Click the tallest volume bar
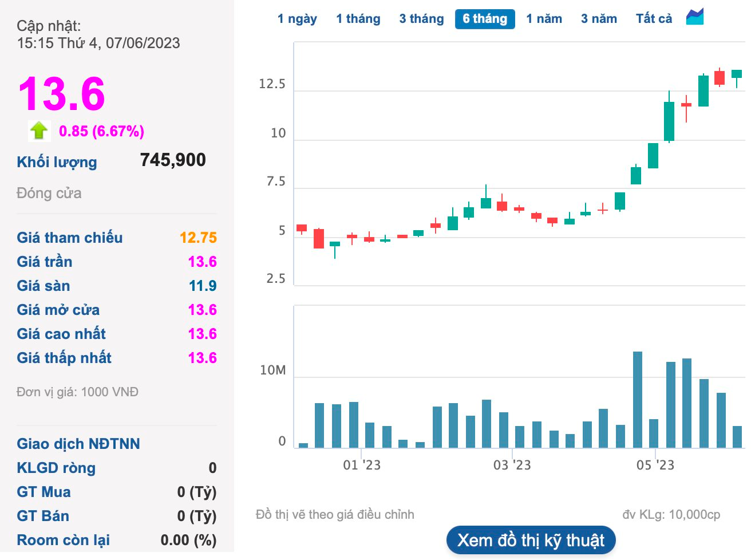This screenshot has width=751, height=560. tap(638, 399)
